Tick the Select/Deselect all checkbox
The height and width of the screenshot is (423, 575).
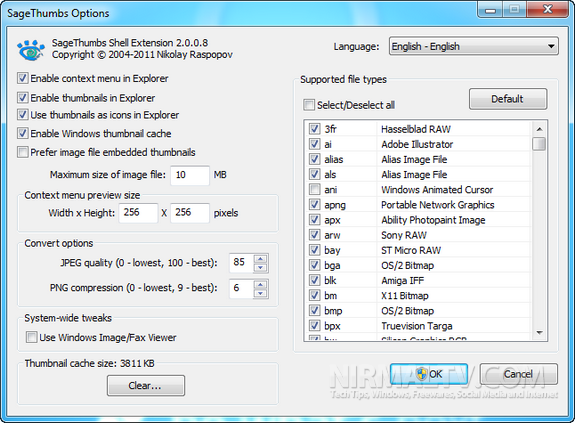pyautogui.click(x=309, y=105)
